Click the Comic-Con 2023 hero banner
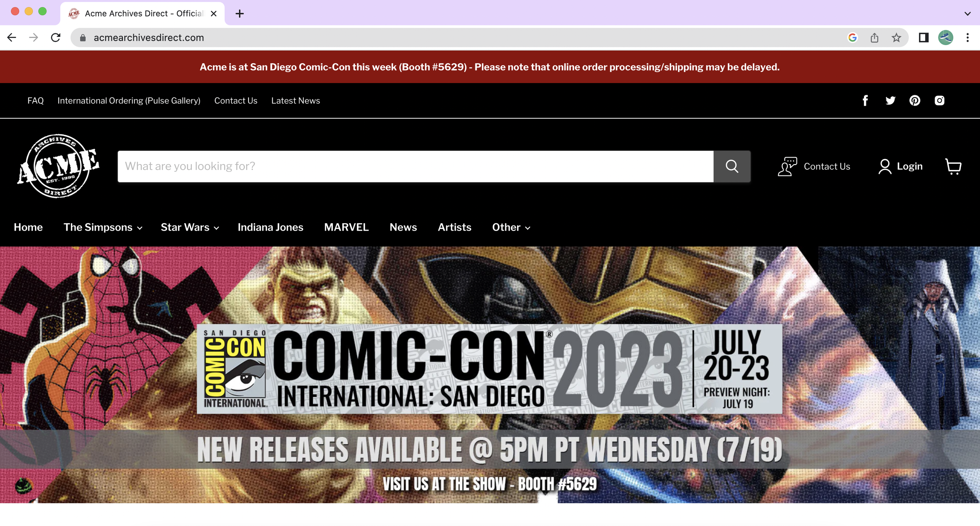980x526 pixels. point(490,374)
